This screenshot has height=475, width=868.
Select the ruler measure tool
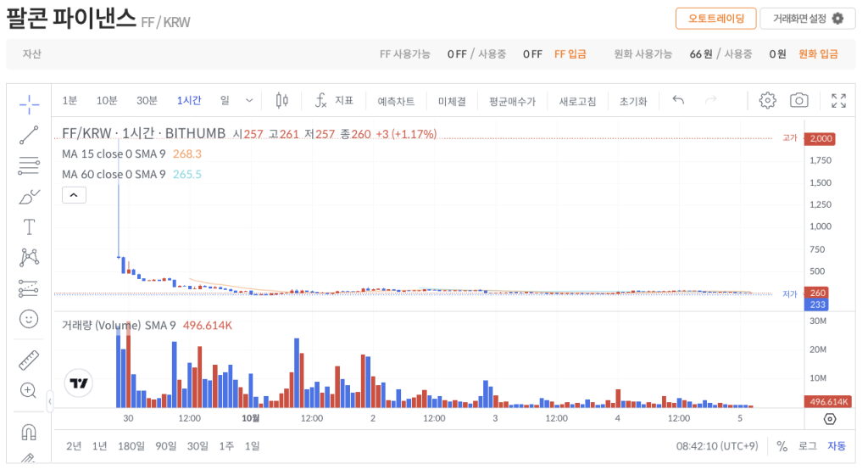[x=29, y=360]
